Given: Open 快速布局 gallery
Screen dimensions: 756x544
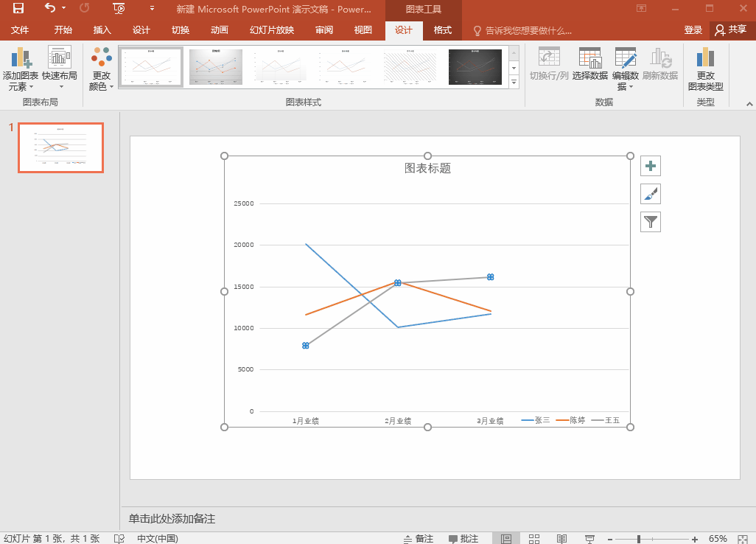Looking at the screenshot, I should [60, 68].
